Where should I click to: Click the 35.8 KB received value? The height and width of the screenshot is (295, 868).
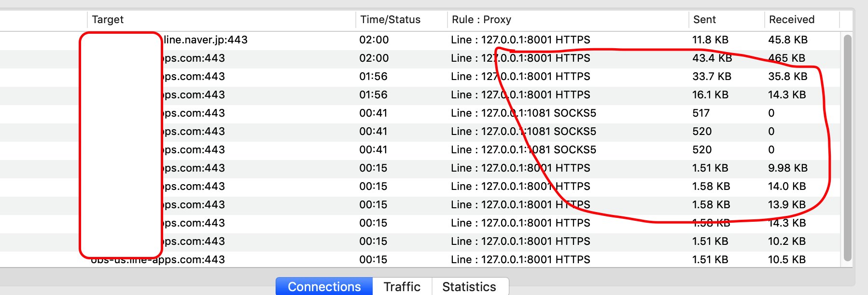pos(788,77)
